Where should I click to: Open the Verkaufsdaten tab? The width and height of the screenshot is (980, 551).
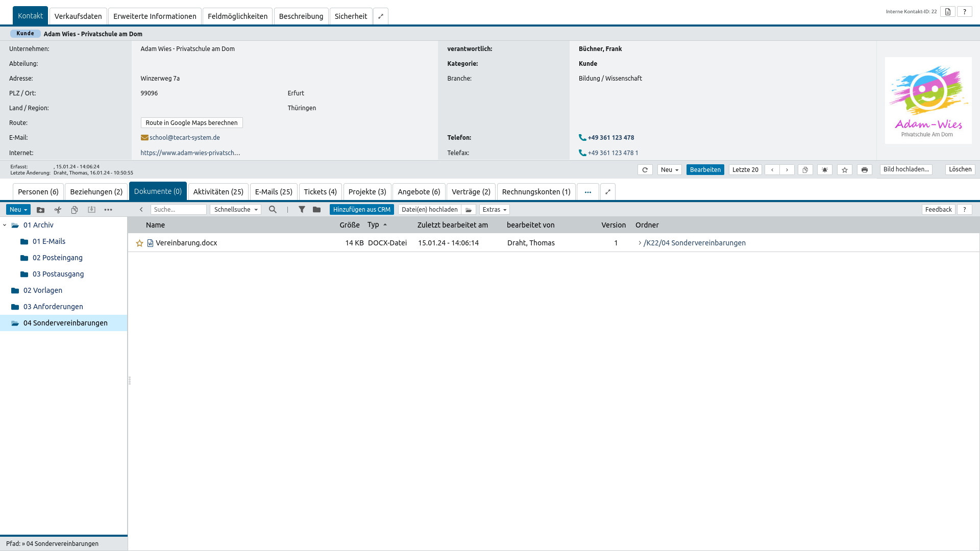coord(78,16)
